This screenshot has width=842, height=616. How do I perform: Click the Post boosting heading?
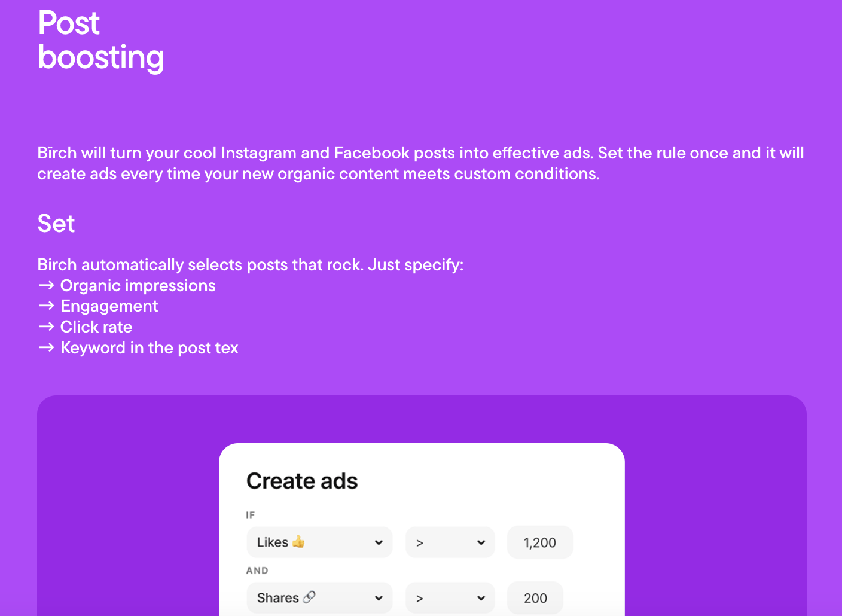(100, 40)
